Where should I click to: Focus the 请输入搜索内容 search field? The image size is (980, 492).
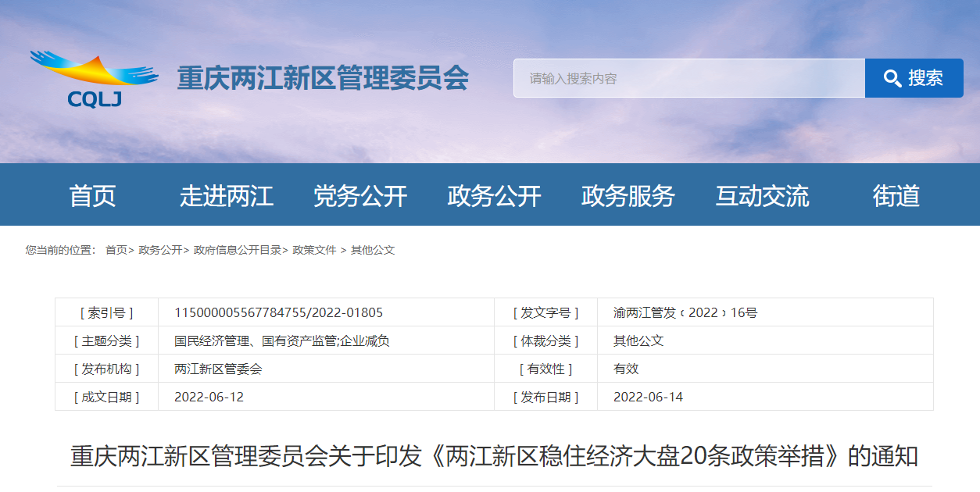coord(688,78)
